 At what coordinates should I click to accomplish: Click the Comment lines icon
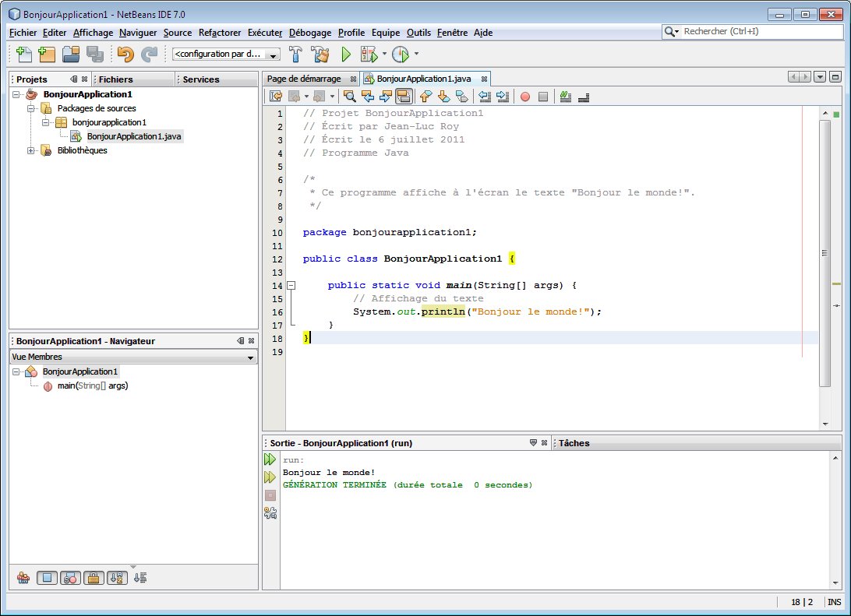pyautogui.click(x=566, y=97)
